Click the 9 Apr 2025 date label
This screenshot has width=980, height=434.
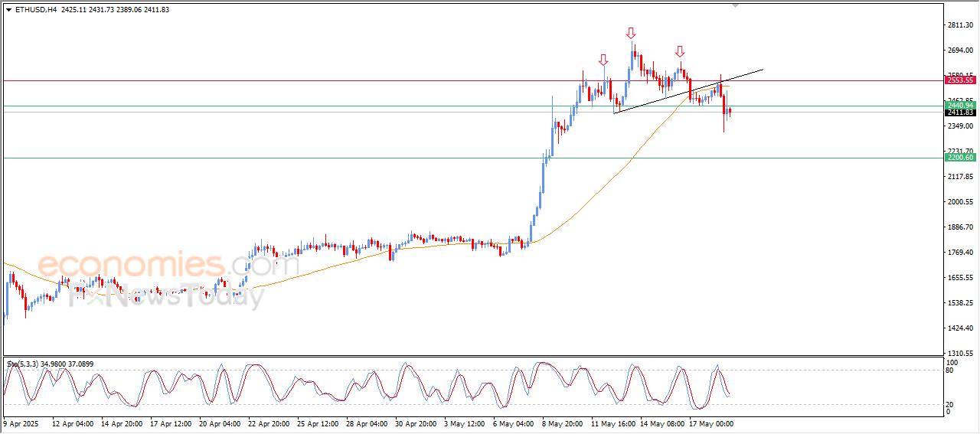[x=21, y=423]
